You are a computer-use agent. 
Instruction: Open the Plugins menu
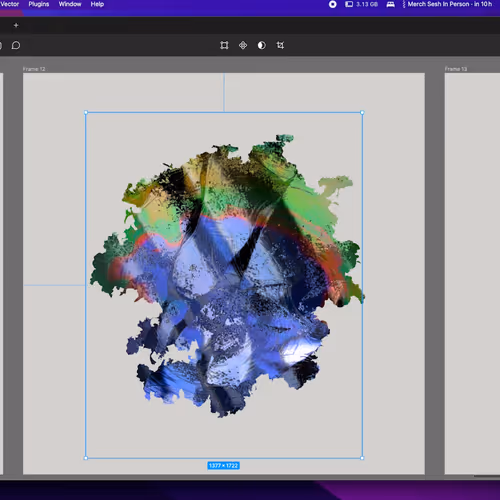tap(39, 4)
